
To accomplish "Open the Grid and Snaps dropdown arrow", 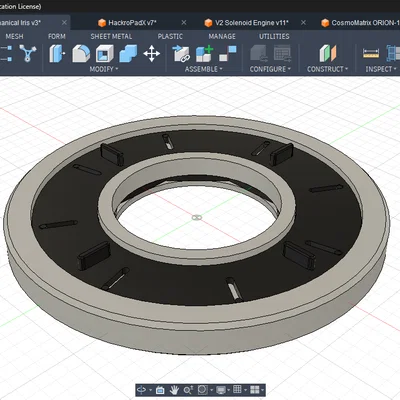I will [x=245, y=390].
